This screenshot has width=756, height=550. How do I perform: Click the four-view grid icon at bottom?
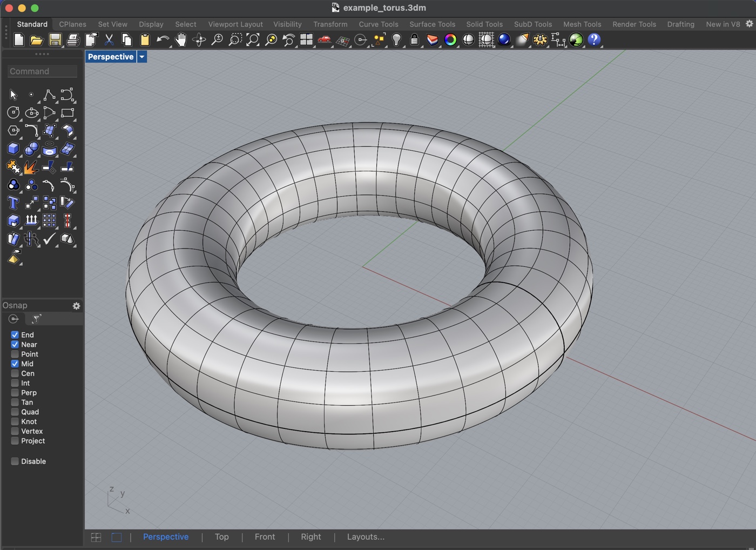[96, 537]
